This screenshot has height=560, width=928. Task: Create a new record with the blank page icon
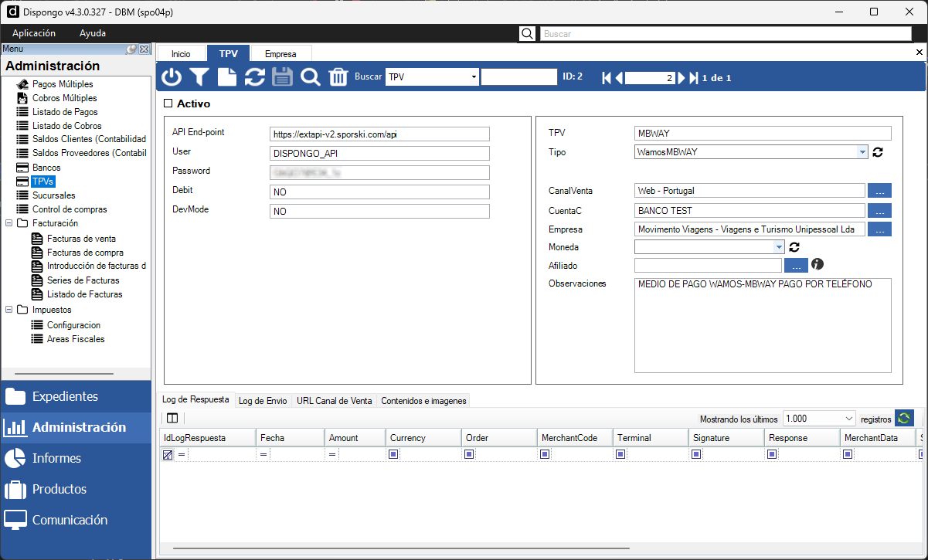tap(227, 77)
